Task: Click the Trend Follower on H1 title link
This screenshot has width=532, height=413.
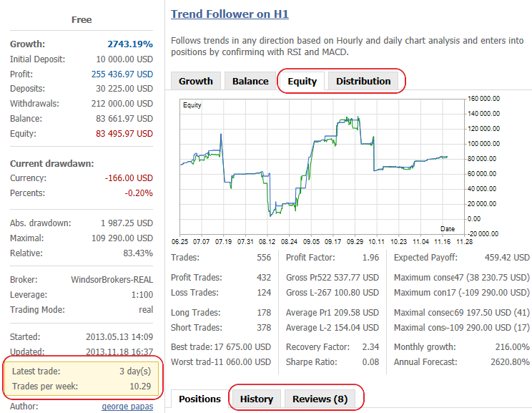Action: point(230,14)
